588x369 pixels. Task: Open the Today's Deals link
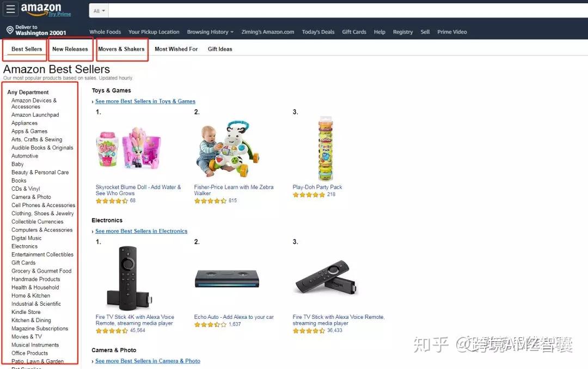point(318,32)
